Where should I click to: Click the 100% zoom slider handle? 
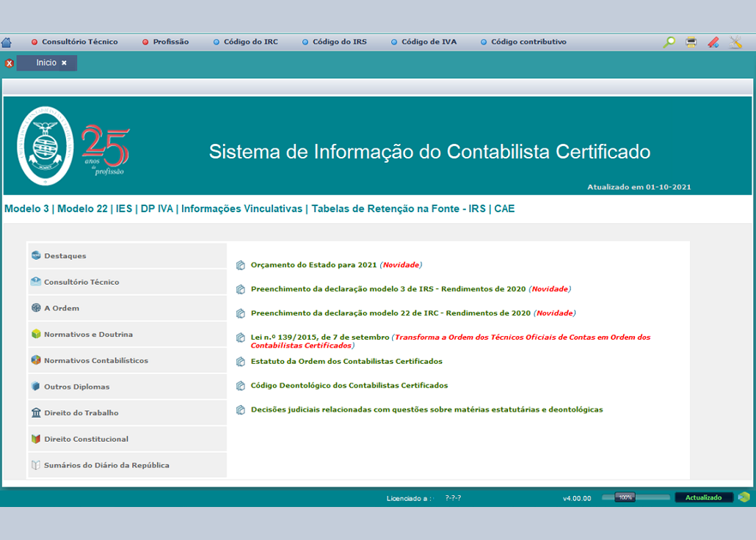pos(625,497)
